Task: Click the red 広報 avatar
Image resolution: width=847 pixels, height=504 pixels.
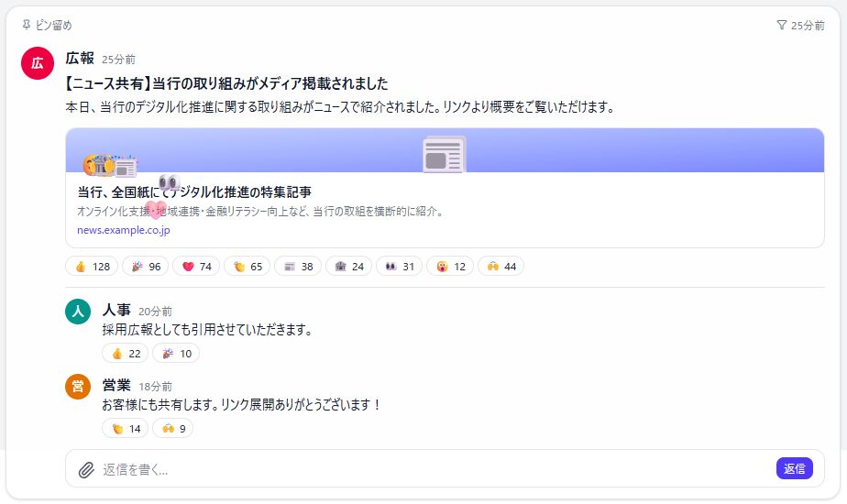Action: tap(38, 63)
